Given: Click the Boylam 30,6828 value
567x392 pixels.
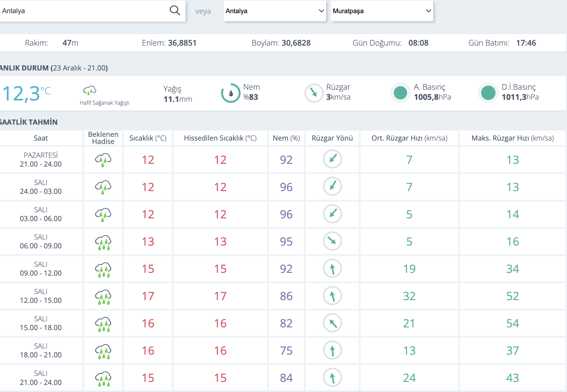Looking at the screenshot, I should point(296,43).
